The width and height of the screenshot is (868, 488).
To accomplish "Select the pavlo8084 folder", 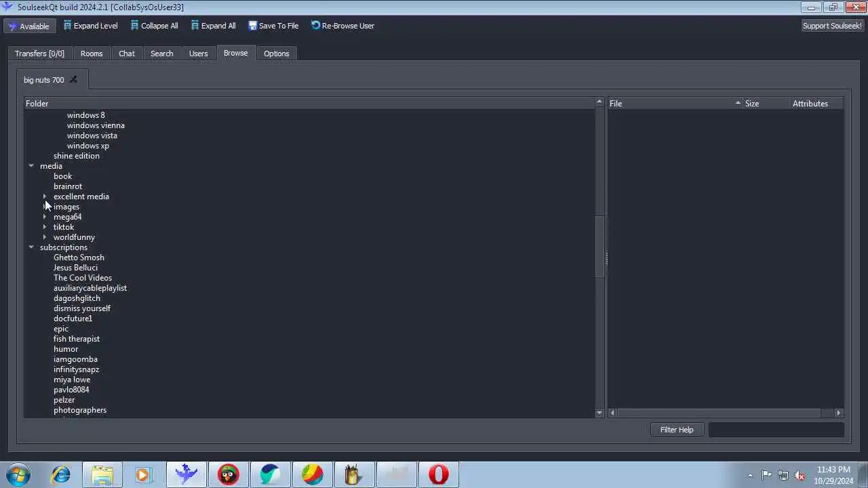I will [71, 390].
